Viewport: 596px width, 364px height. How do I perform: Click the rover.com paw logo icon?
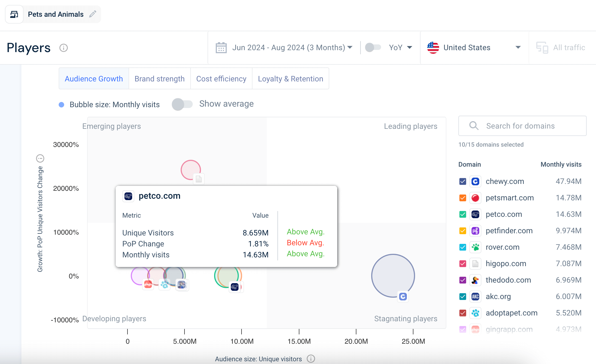[x=475, y=247]
